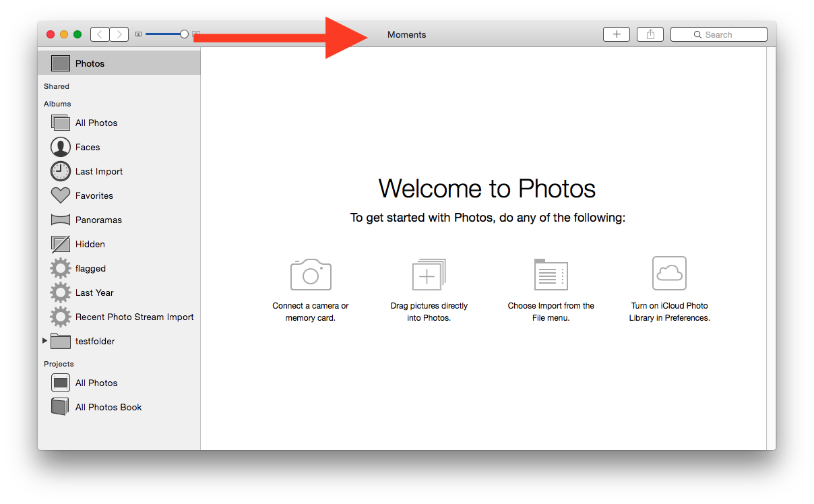Click 'Turn on iCloud Photo Library' text
Viewport: 814px width, 504px height.
pos(670,311)
